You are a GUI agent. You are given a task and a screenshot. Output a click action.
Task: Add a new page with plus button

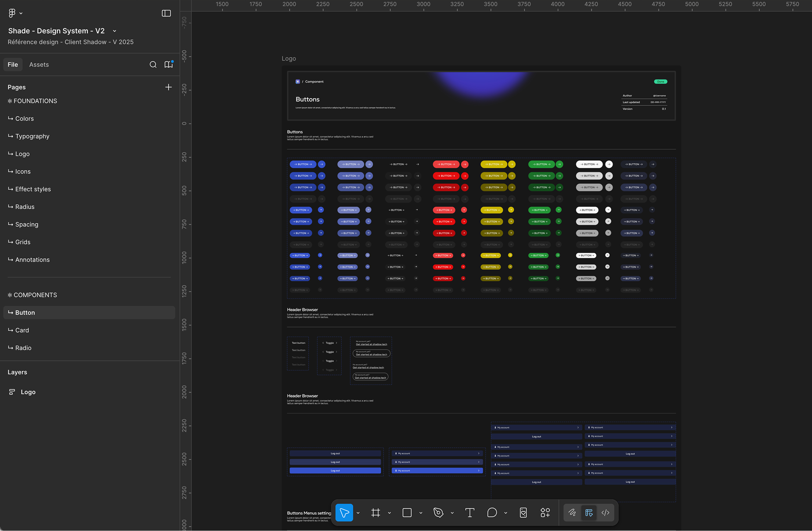pyautogui.click(x=168, y=87)
